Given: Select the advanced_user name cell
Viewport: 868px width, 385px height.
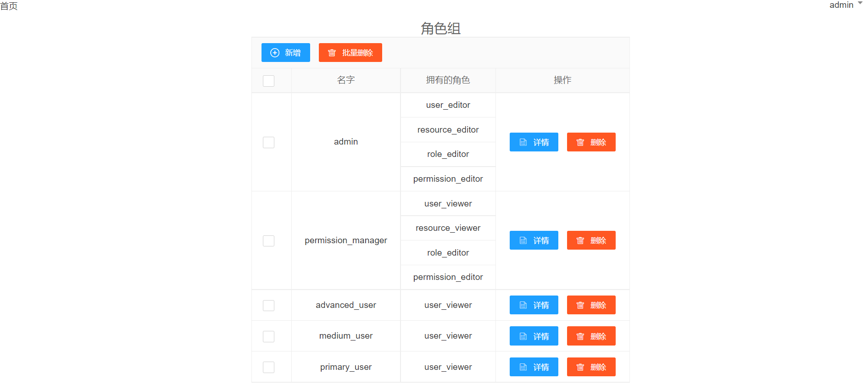Looking at the screenshot, I should pyautogui.click(x=346, y=305).
